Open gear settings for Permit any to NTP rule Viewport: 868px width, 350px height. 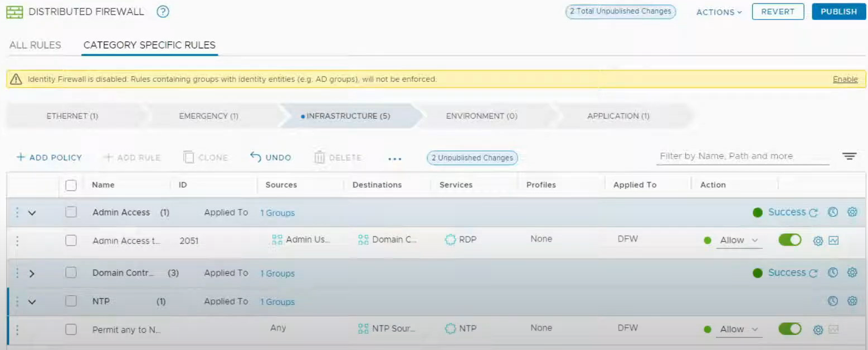[x=818, y=329]
